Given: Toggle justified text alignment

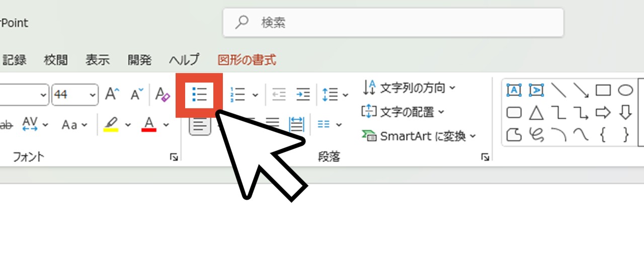Looking at the screenshot, I should point(272,124).
